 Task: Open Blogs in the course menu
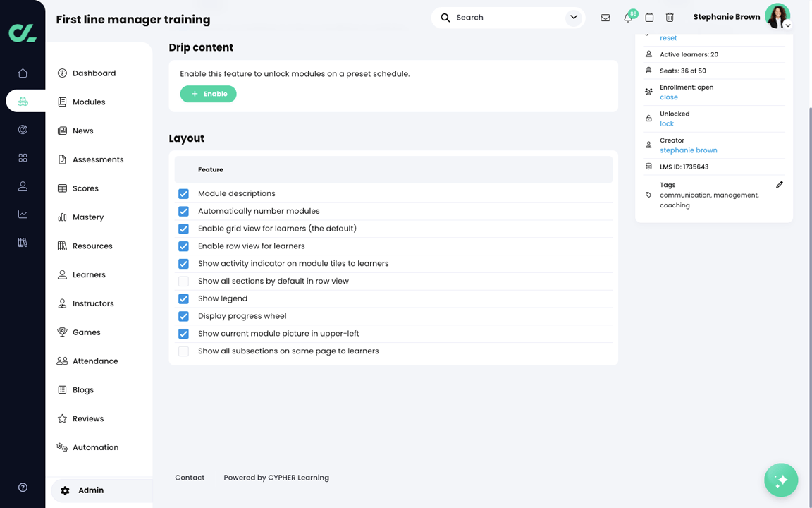83,389
